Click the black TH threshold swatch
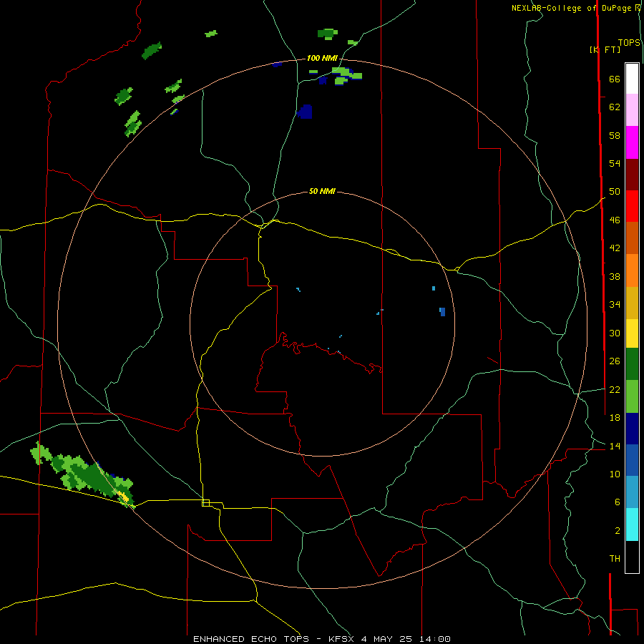Viewport: 644px width, 644px height. coord(632,557)
